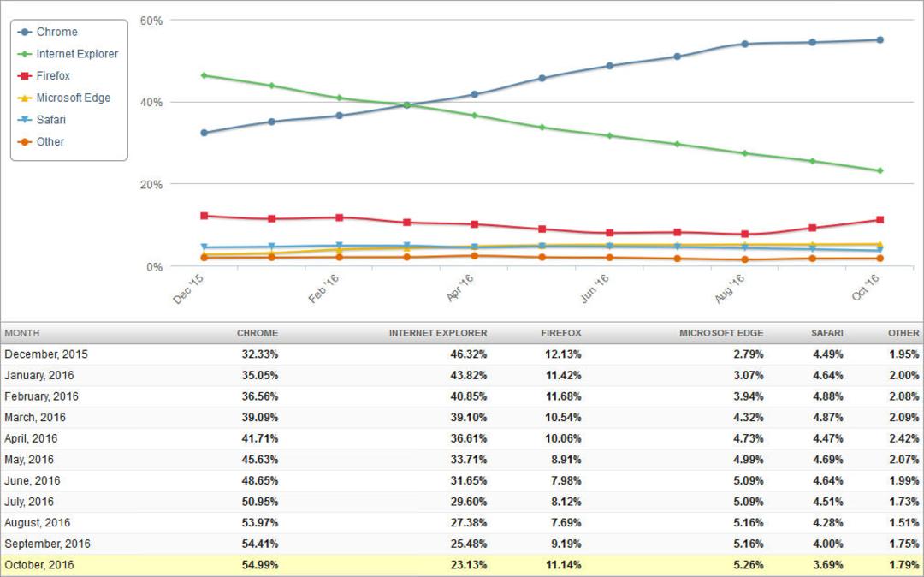Click the Chrome and IE crossover point

point(406,105)
